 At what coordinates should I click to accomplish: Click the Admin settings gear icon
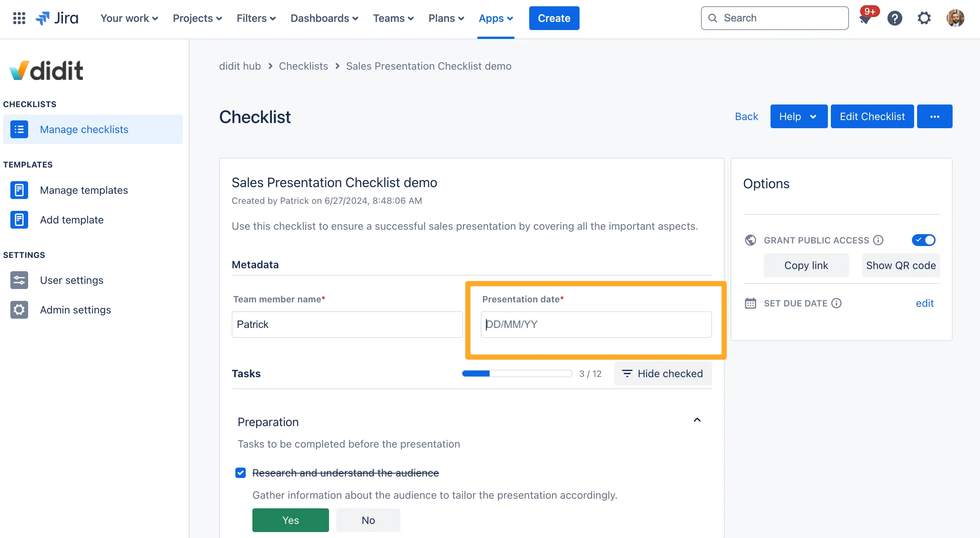click(x=19, y=310)
